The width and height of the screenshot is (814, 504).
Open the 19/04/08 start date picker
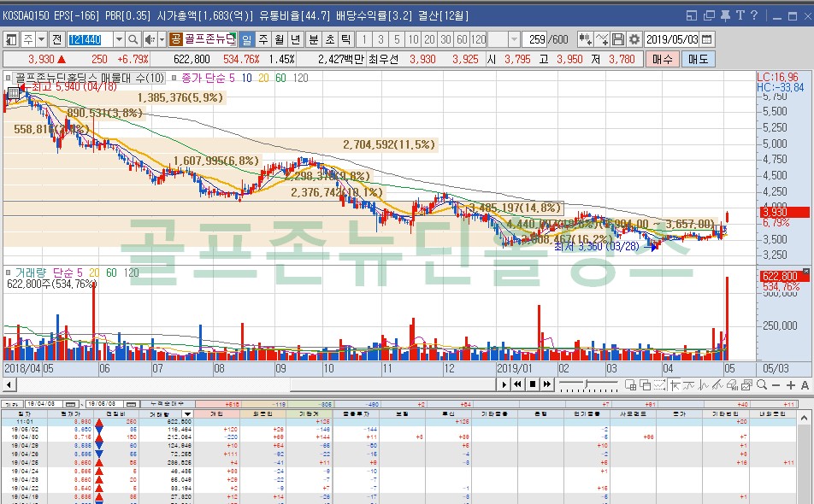click(x=71, y=404)
